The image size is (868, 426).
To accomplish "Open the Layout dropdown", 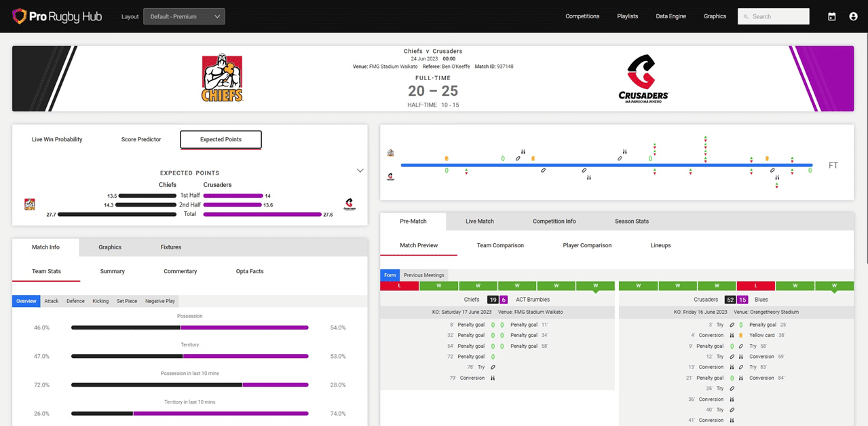I will click(184, 16).
